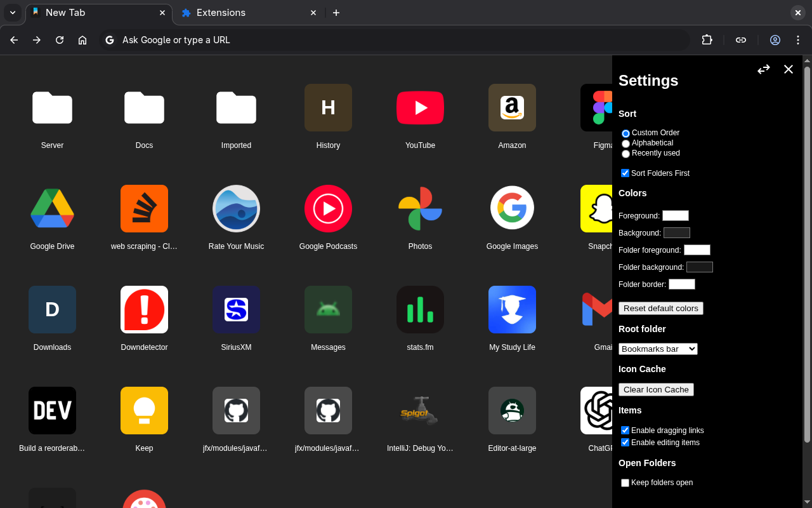
Task: Open the History shortcut tile
Action: pos(328,108)
